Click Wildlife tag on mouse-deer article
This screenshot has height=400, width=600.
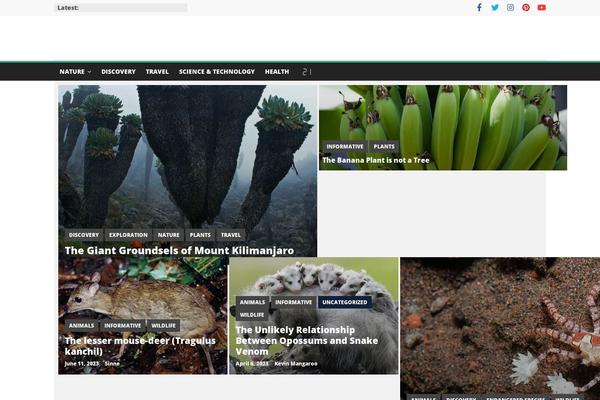(x=163, y=326)
